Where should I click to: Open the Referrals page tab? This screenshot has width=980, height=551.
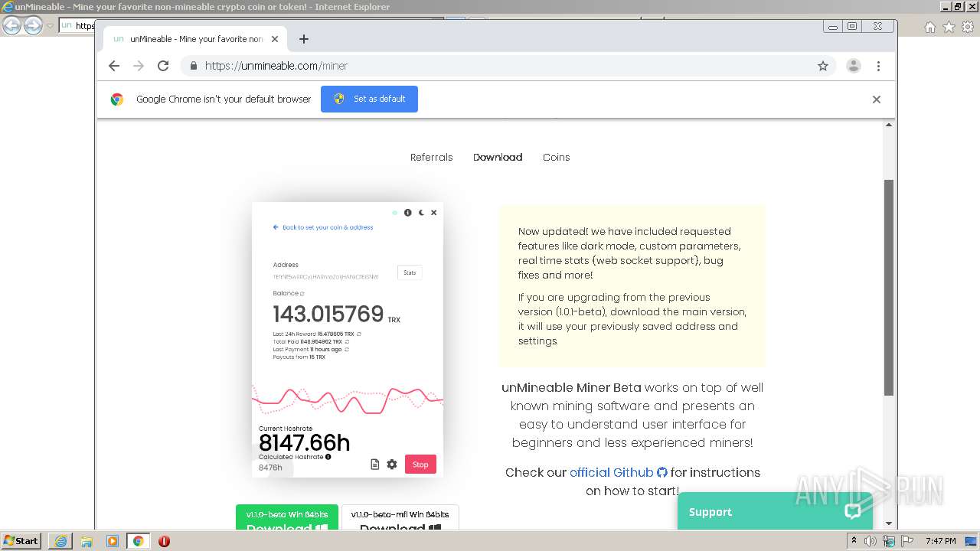tap(432, 157)
